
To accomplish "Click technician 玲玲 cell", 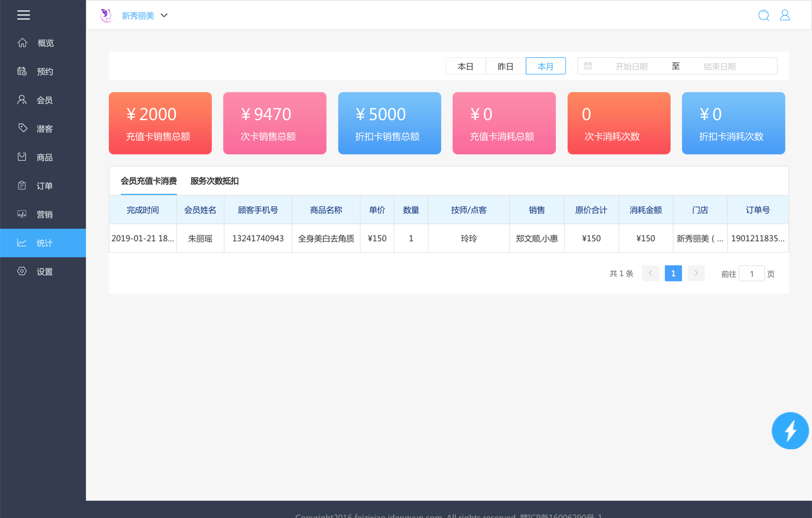I will pyautogui.click(x=469, y=238).
